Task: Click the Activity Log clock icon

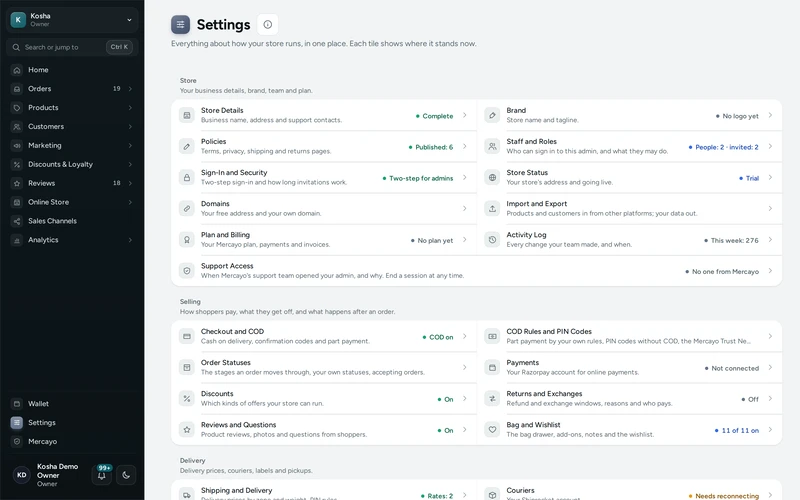Action: (x=492, y=240)
